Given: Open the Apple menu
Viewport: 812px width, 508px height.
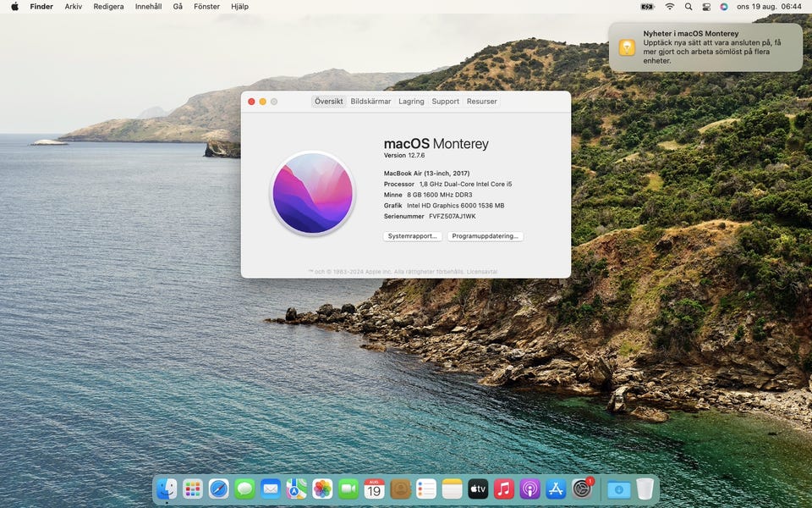Looking at the screenshot, I should (14, 7).
